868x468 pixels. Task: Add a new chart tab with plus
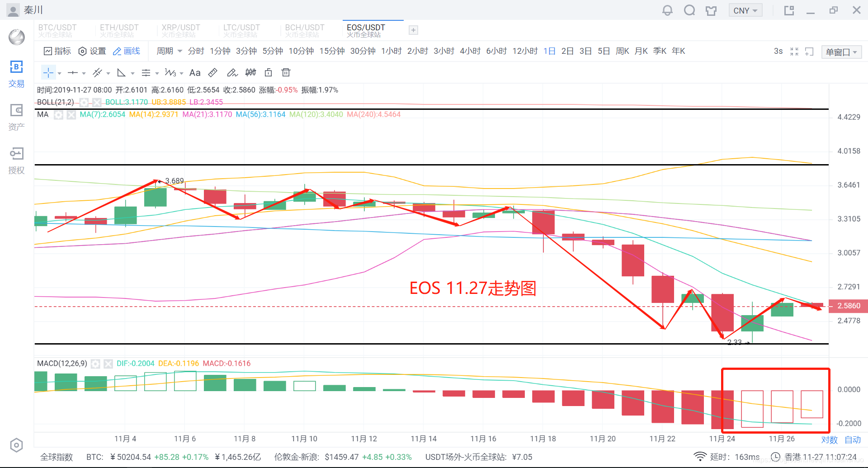[x=413, y=30]
